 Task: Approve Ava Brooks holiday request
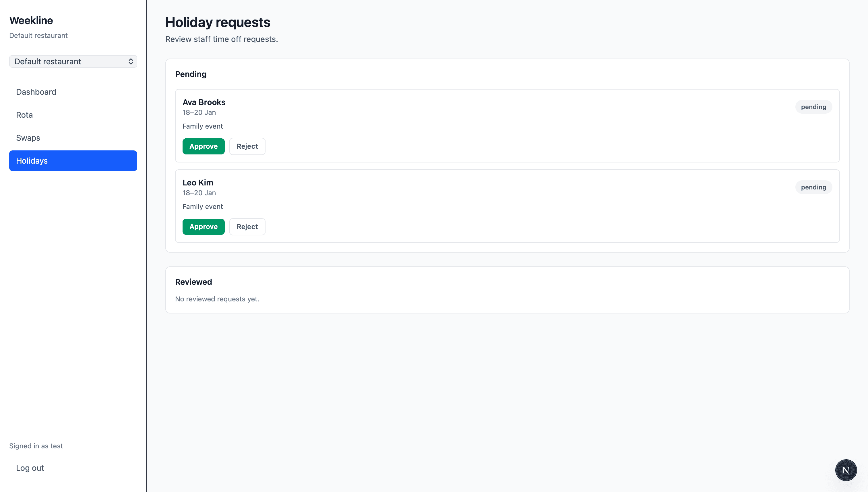[x=203, y=146]
